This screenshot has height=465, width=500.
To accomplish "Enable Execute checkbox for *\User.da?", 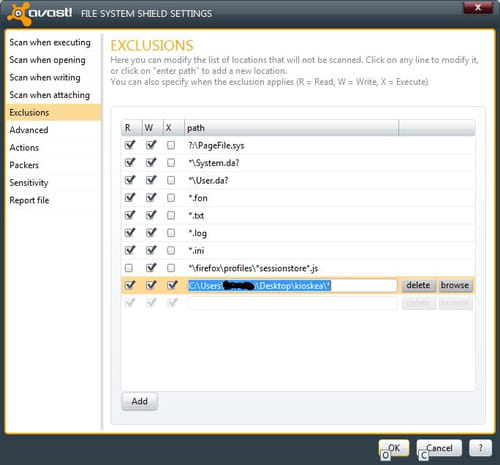I will click(171, 180).
